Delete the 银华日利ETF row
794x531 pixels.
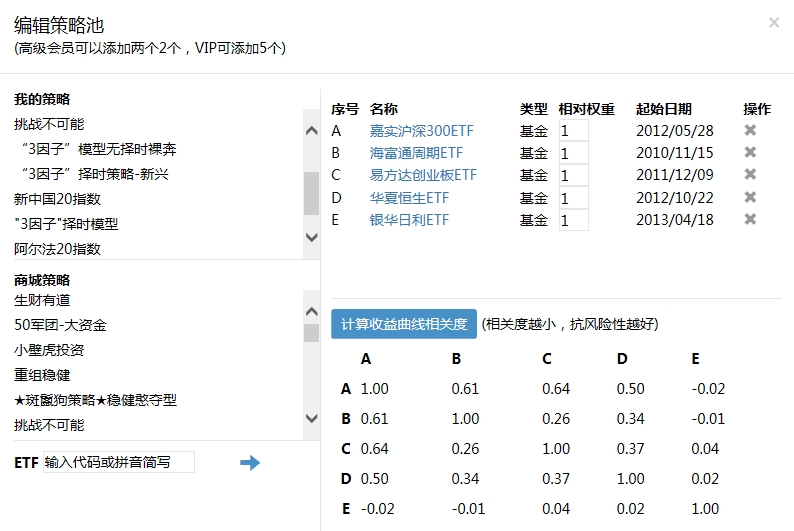click(750, 219)
